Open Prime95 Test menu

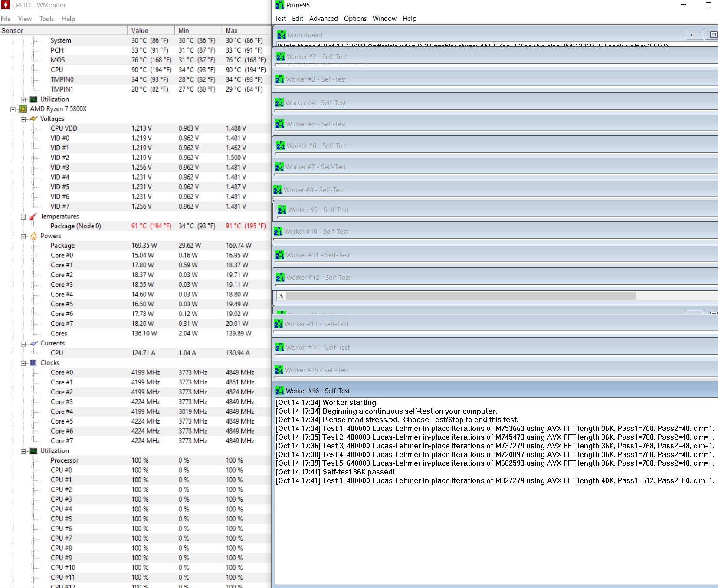point(280,19)
